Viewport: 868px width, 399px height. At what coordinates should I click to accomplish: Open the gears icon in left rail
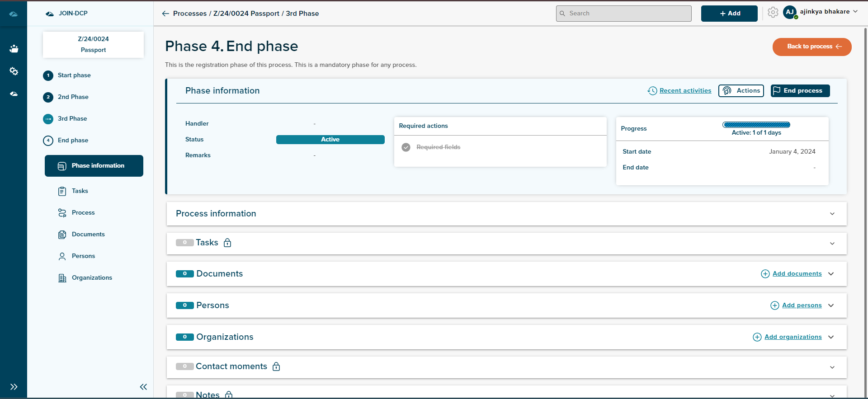pyautogui.click(x=14, y=71)
